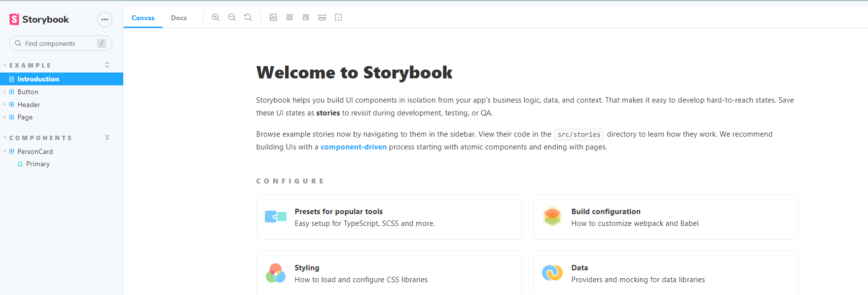Click the Page component grid icon
Image resolution: width=868 pixels, height=295 pixels.
[12, 117]
